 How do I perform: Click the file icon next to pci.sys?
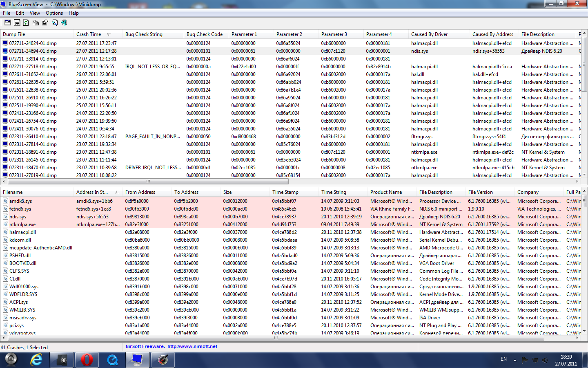pyautogui.click(x=5, y=325)
